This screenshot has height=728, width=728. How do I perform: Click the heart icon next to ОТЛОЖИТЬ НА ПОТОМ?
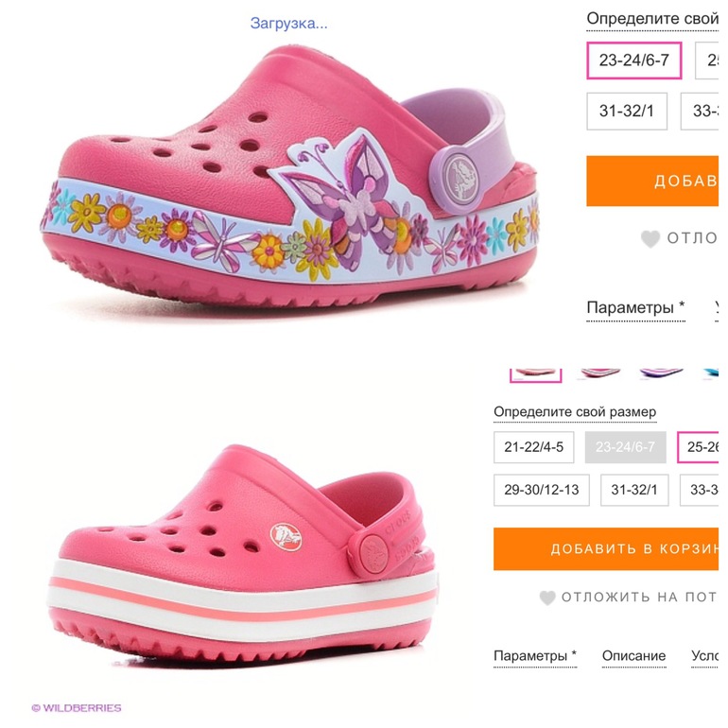pos(547,598)
